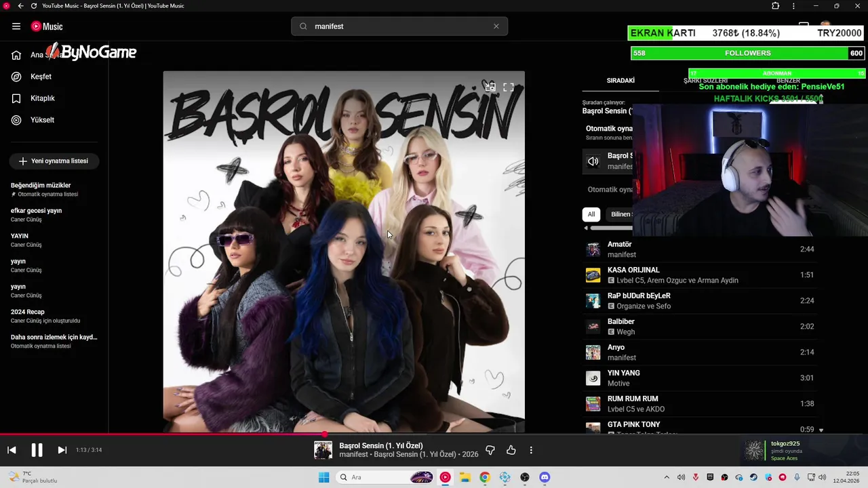This screenshot has height=488, width=868.
Task: Open the player bar three-dot menu
Action: click(x=531, y=450)
